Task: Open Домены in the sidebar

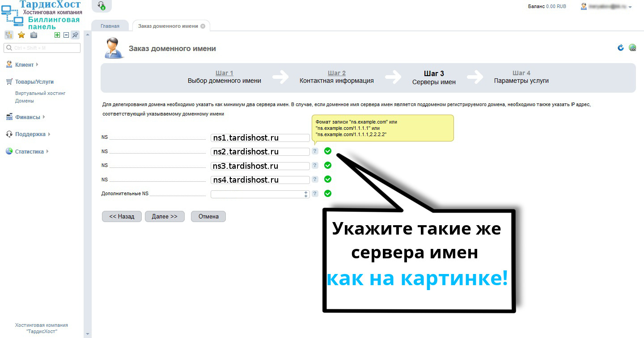Action: [x=25, y=101]
